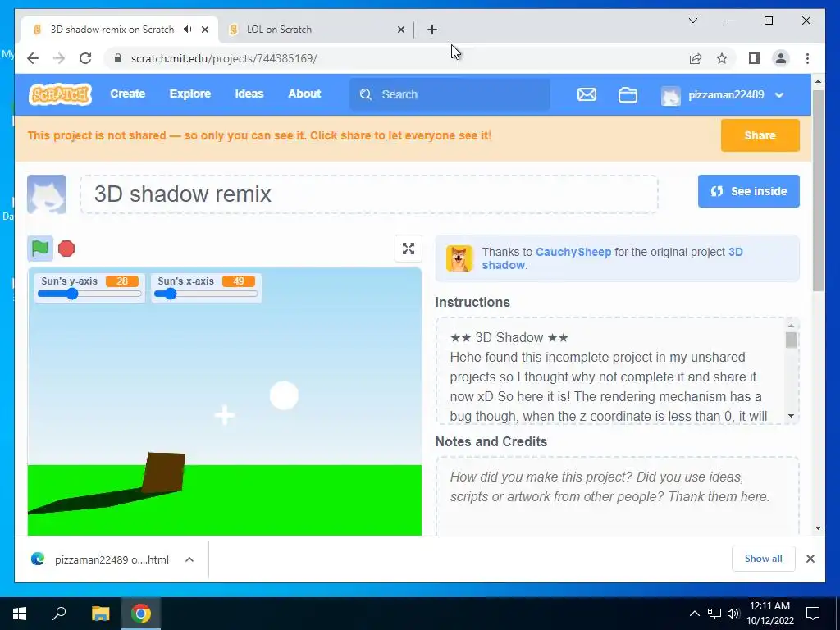Viewport: 840px width, 630px height.
Task: Open Windows taskbar search
Action: (59, 614)
